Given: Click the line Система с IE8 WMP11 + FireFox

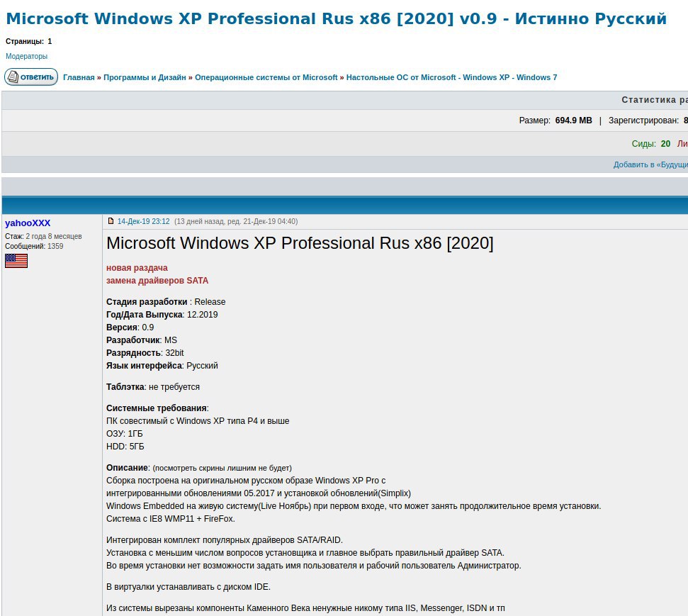Looking at the screenshot, I should (171, 518).
